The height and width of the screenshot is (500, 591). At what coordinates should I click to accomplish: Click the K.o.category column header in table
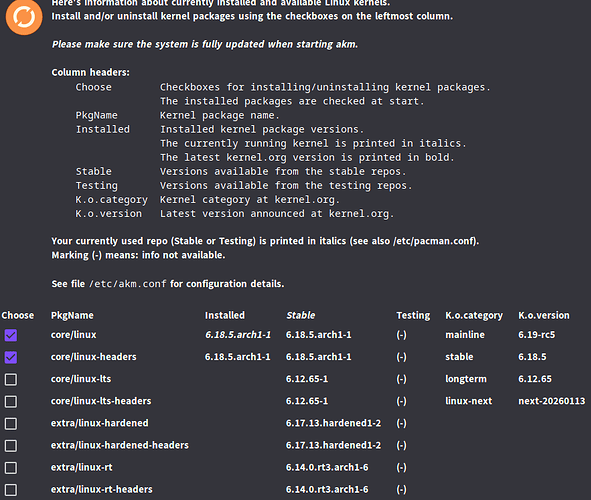(x=474, y=315)
